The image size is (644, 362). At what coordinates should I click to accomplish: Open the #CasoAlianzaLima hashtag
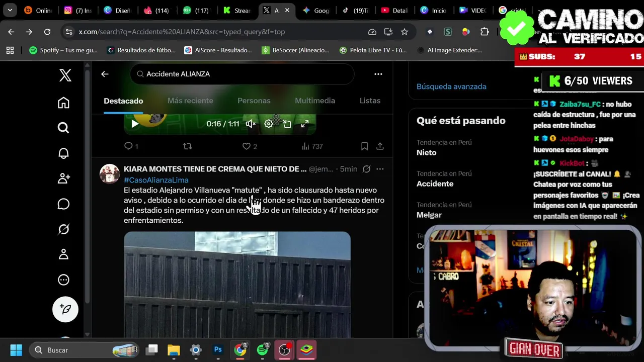(x=156, y=180)
